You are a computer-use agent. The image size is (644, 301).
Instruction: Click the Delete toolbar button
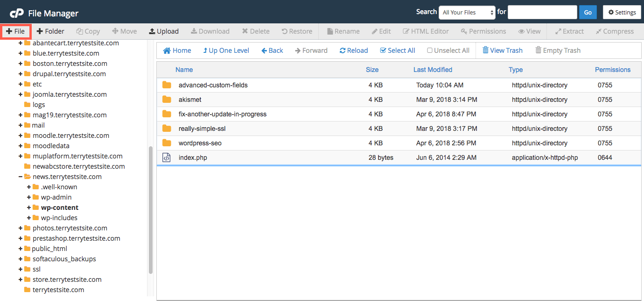pyautogui.click(x=256, y=31)
